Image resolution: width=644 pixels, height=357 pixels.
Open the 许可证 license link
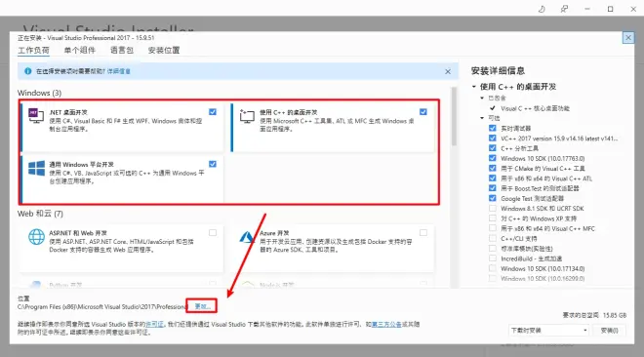(x=155, y=324)
